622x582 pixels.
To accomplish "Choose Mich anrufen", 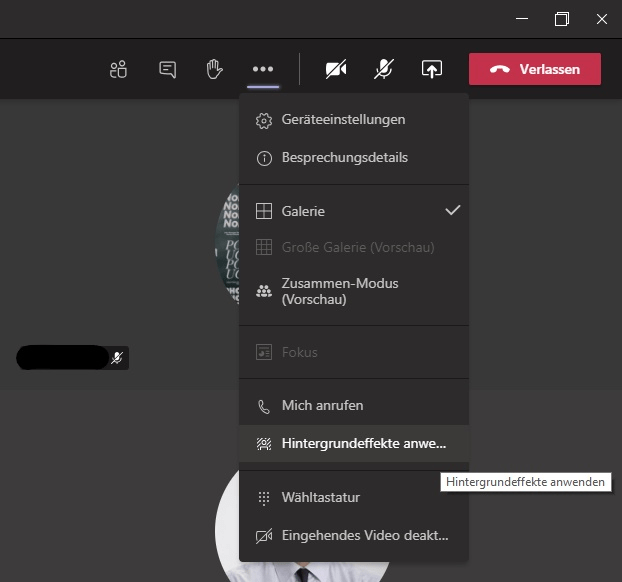I will (x=354, y=406).
